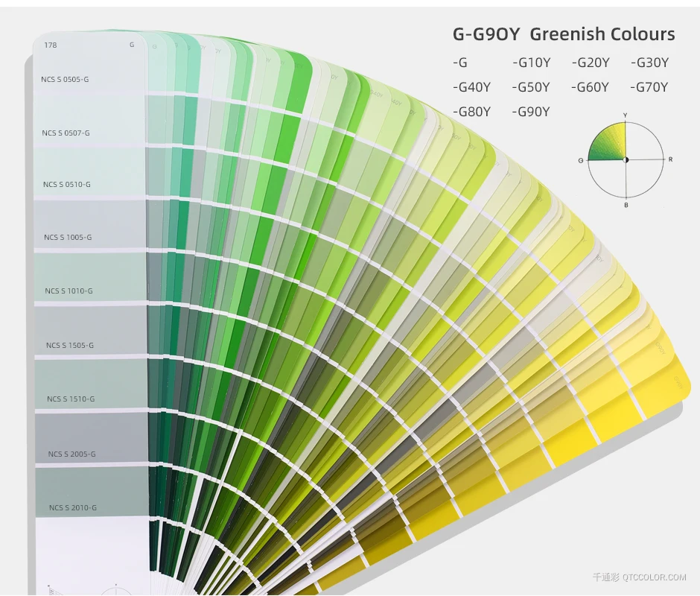Click the -G50Y hue label

click(x=531, y=87)
